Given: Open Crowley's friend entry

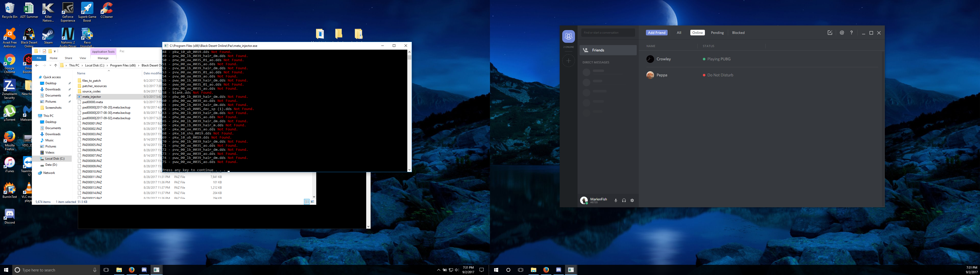Looking at the screenshot, I should (664, 59).
